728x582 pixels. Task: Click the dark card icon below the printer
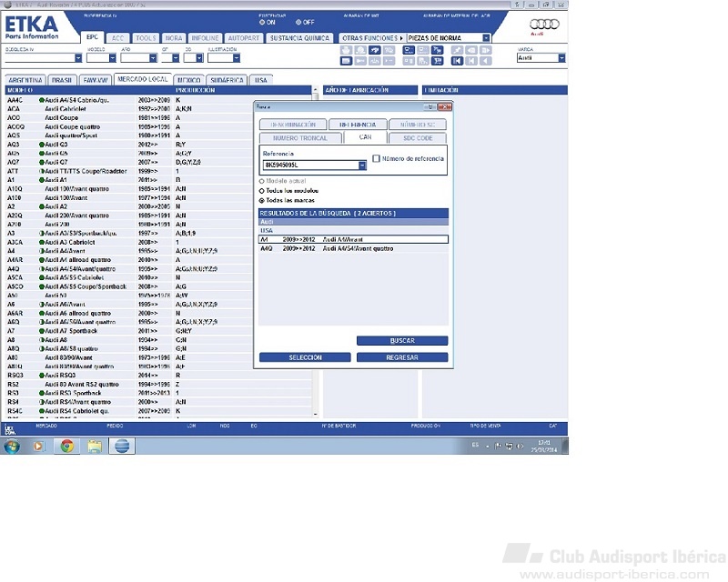(346, 61)
